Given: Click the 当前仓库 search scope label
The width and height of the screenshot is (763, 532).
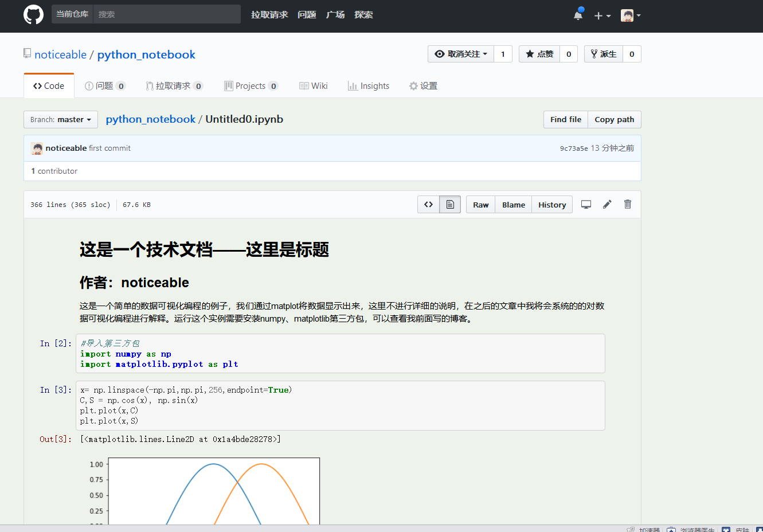Looking at the screenshot, I should pyautogui.click(x=72, y=14).
